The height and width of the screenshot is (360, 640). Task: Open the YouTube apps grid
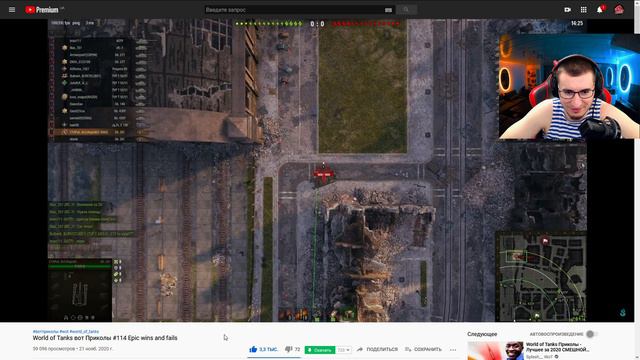584,9
